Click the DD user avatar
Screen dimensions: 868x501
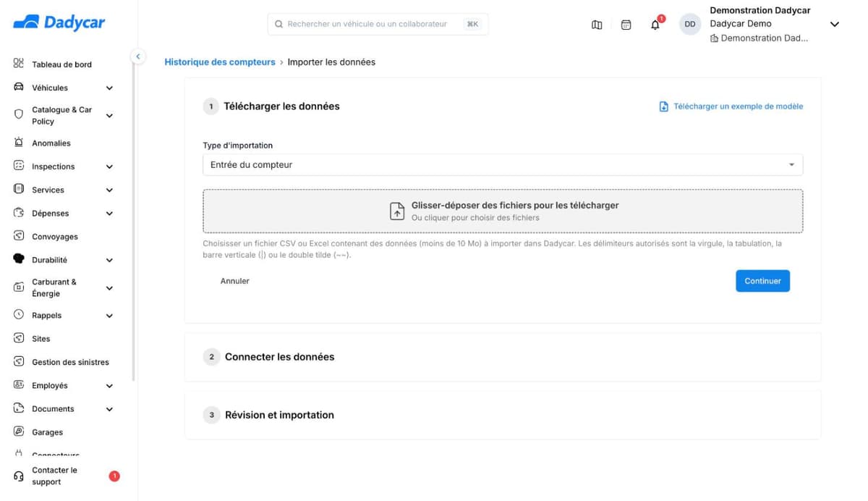point(690,24)
